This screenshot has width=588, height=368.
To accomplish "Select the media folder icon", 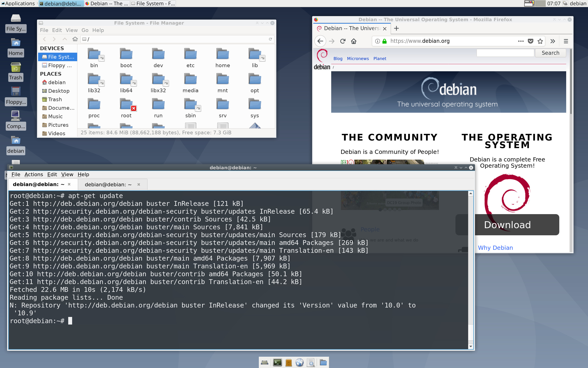I will point(190,79).
